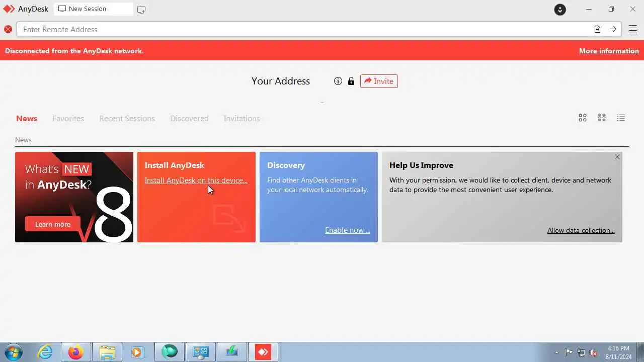Open the control panel taskbar icon
This screenshot has height=362, width=644.
click(201, 352)
